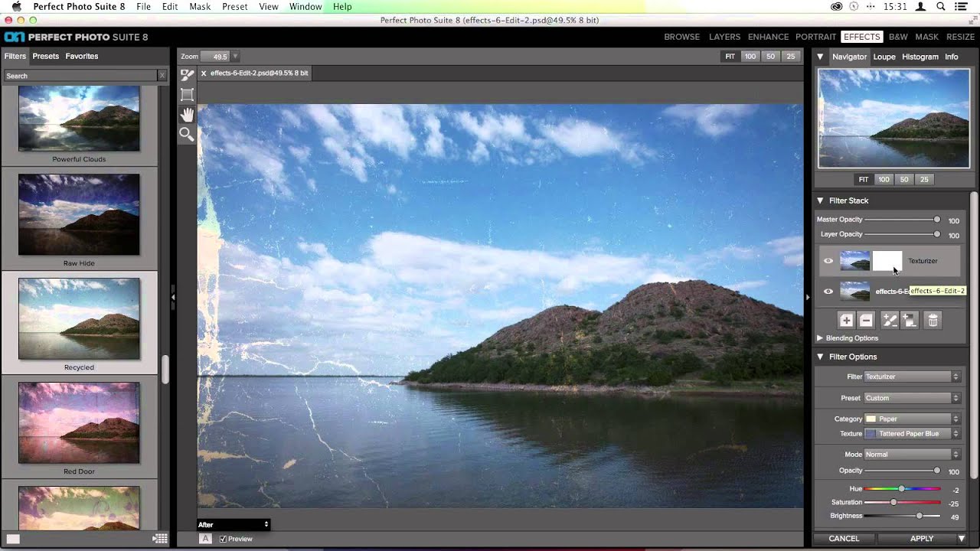Open Texture Tattered Paper Blue dropdown
Image resolution: width=980 pixels, height=551 pixels.
(912, 434)
